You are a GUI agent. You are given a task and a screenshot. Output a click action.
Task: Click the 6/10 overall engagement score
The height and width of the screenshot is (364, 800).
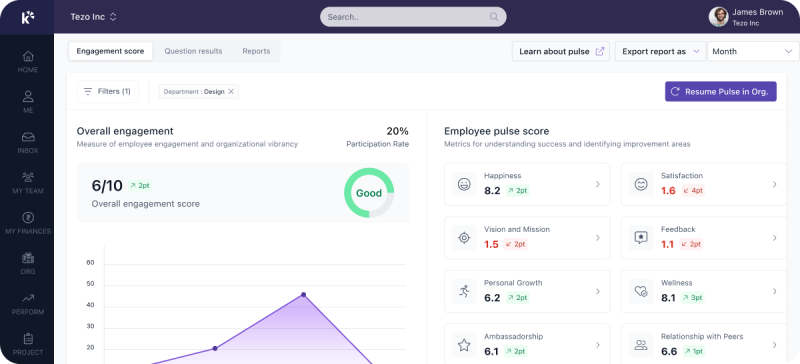[107, 186]
